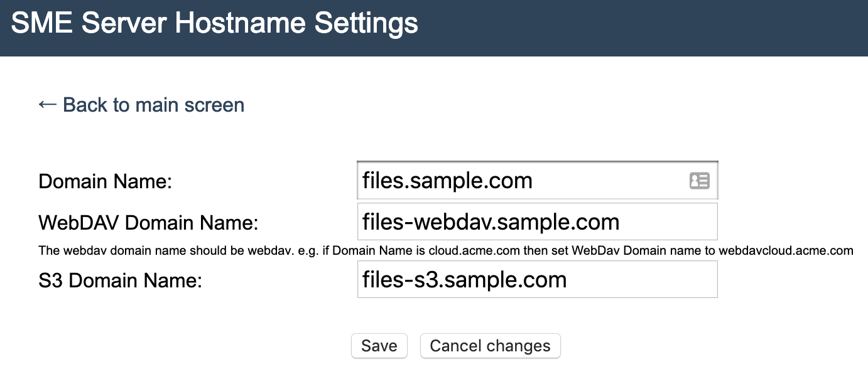
Task: Click the left arrow before Back
Action: pos(48,104)
